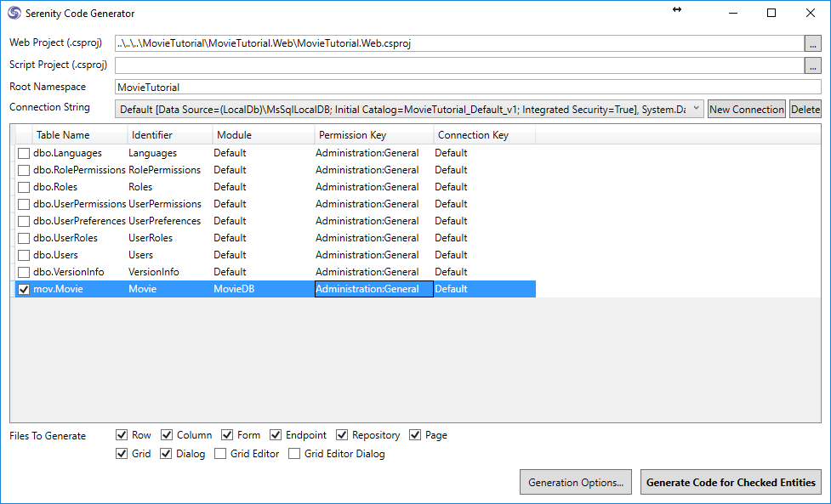Check the dbo.Users table checkbox
The width and height of the screenshot is (831, 504).
click(24, 255)
